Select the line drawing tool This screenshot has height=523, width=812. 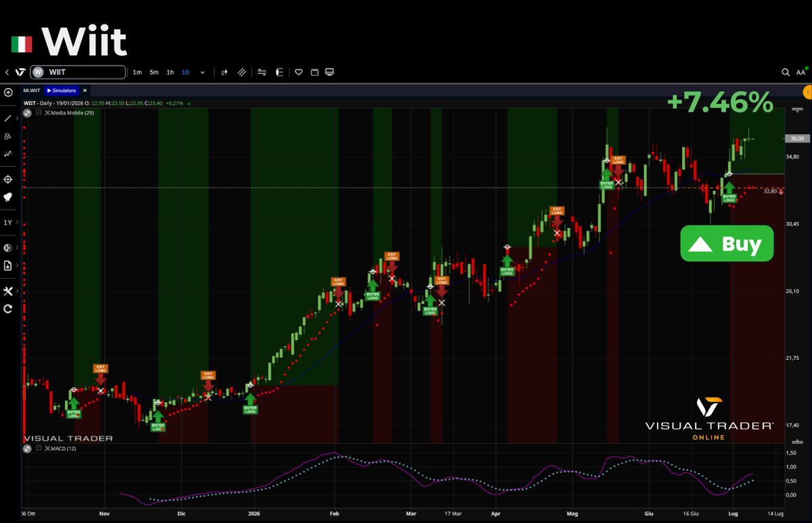(x=7, y=118)
